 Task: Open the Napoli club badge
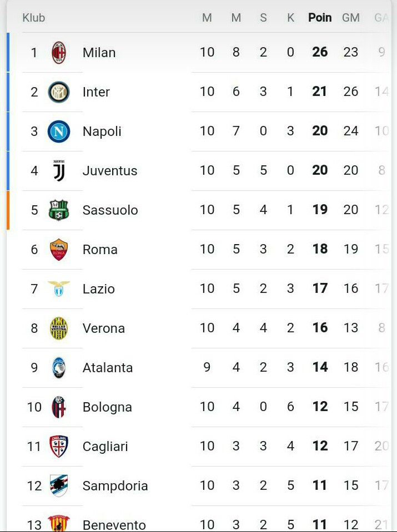click(59, 131)
